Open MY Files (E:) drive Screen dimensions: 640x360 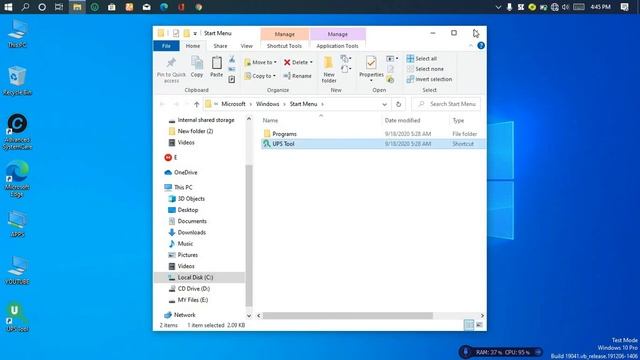point(193,300)
